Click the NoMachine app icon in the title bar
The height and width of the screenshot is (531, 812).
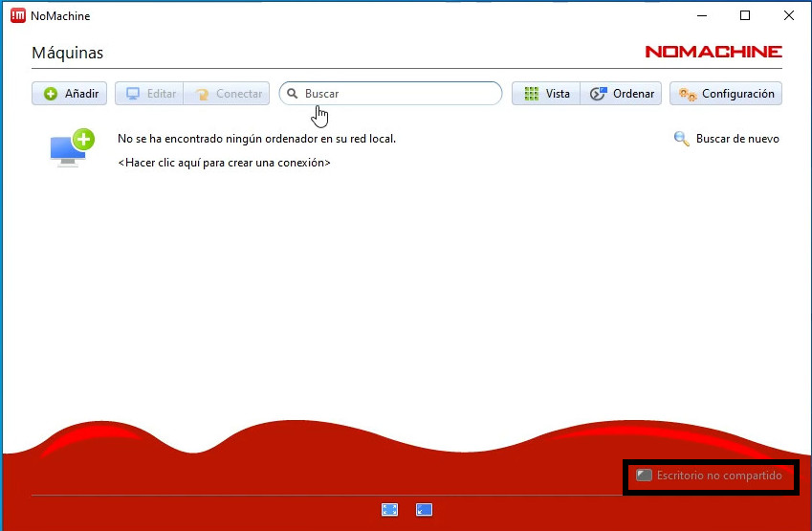(18, 15)
